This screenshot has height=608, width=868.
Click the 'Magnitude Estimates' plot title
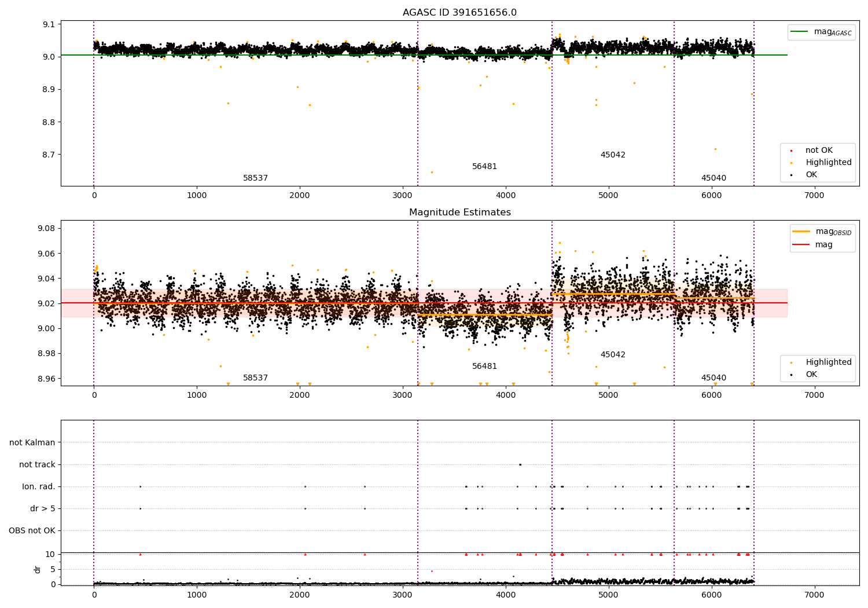click(x=459, y=213)
